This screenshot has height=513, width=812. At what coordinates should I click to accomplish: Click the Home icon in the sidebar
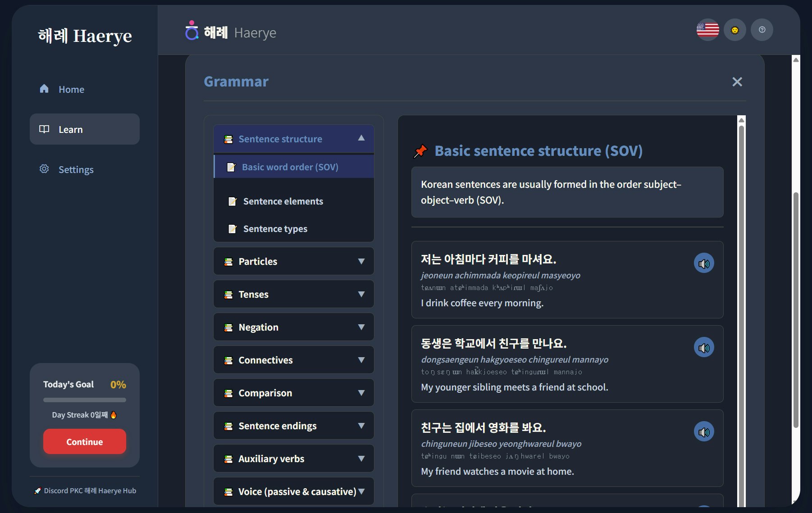coord(44,89)
